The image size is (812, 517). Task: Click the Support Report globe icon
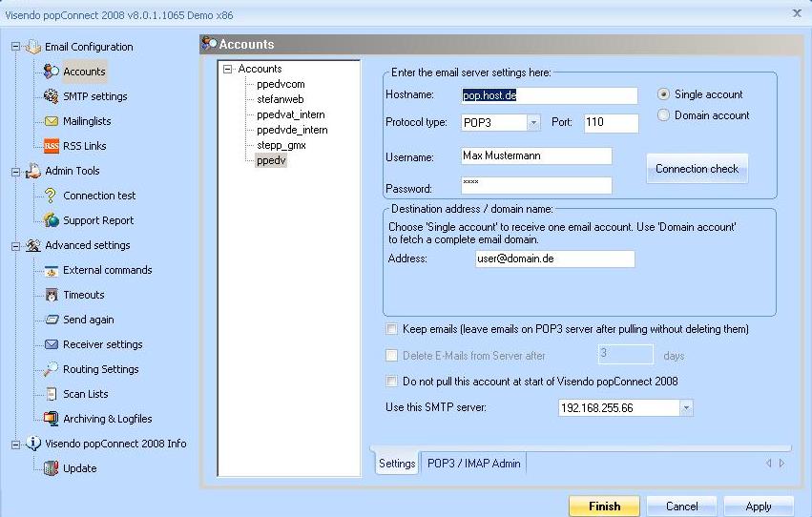pyautogui.click(x=51, y=220)
